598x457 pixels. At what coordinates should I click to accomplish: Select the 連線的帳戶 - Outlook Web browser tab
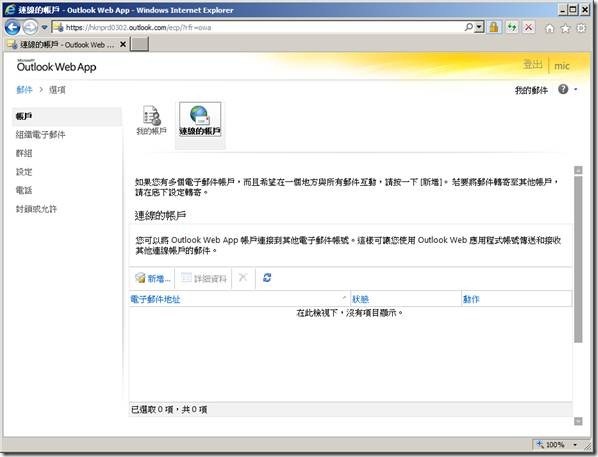pos(65,45)
